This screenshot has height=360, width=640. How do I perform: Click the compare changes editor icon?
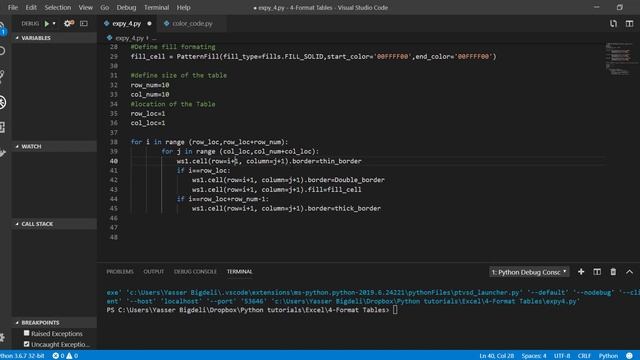point(613,24)
